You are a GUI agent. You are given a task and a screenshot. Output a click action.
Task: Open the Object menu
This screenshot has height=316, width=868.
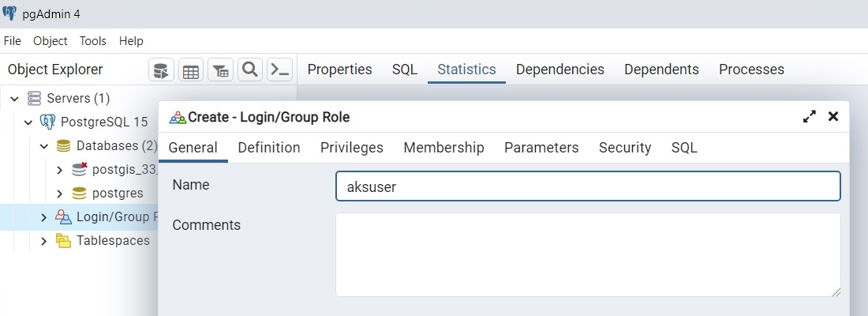tap(51, 41)
